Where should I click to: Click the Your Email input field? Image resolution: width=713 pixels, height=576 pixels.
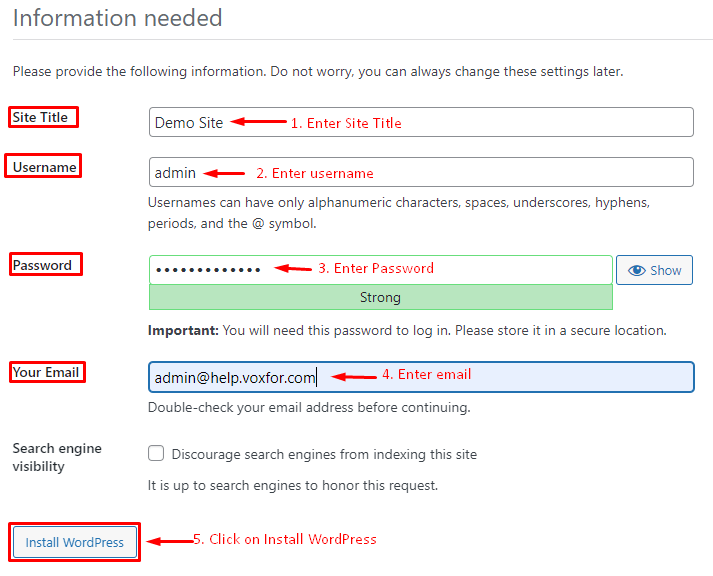pyautogui.click(x=421, y=377)
